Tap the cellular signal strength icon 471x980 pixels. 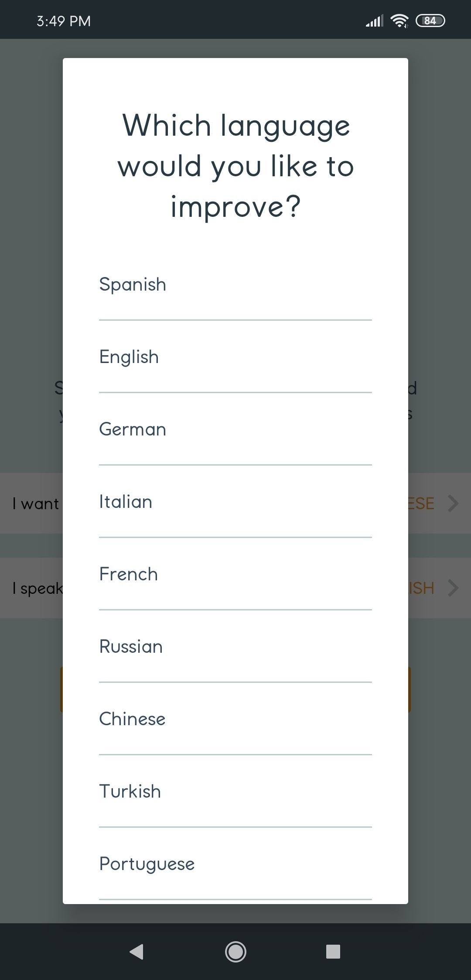click(x=375, y=21)
